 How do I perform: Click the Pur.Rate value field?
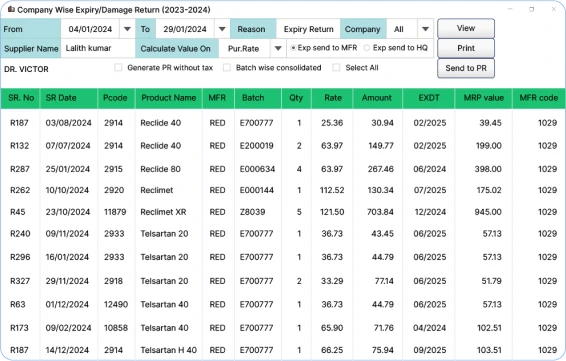click(244, 48)
